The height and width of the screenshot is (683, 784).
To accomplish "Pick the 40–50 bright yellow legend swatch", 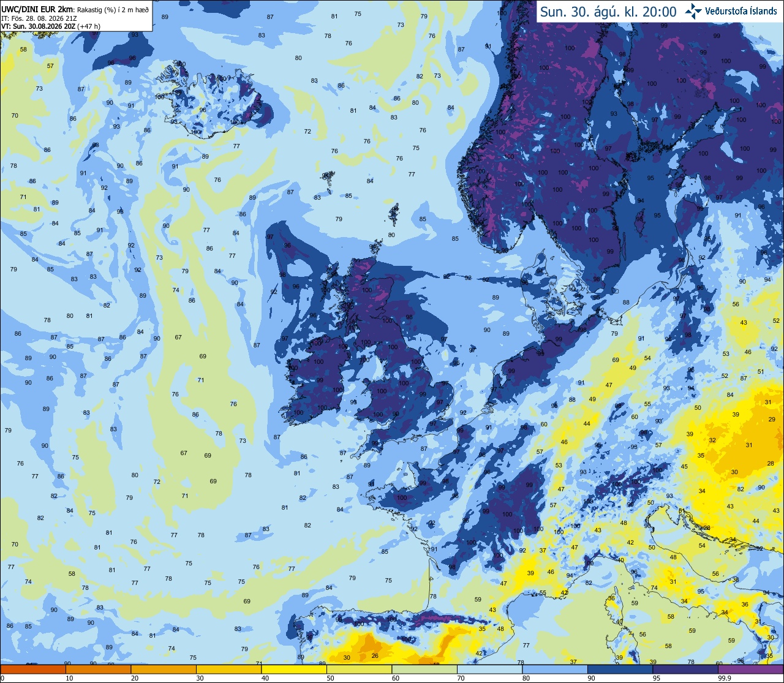I will point(293,669).
